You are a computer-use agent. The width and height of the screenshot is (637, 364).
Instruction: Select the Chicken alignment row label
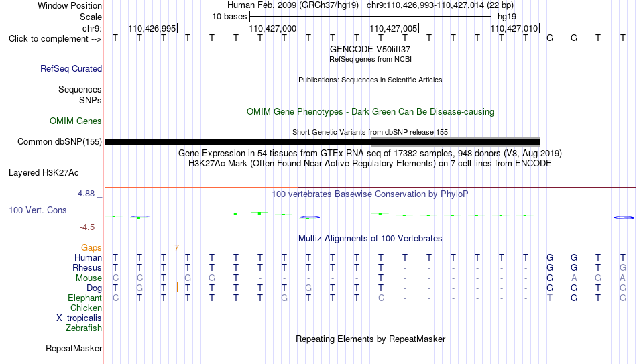click(x=86, y=308)
